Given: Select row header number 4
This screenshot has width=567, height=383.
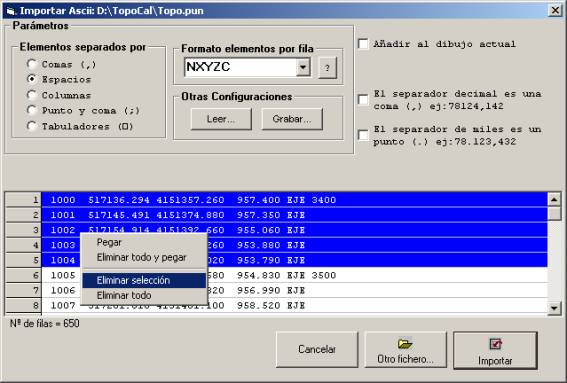Looking at the screenshot, I should click(x=24, y=245).
